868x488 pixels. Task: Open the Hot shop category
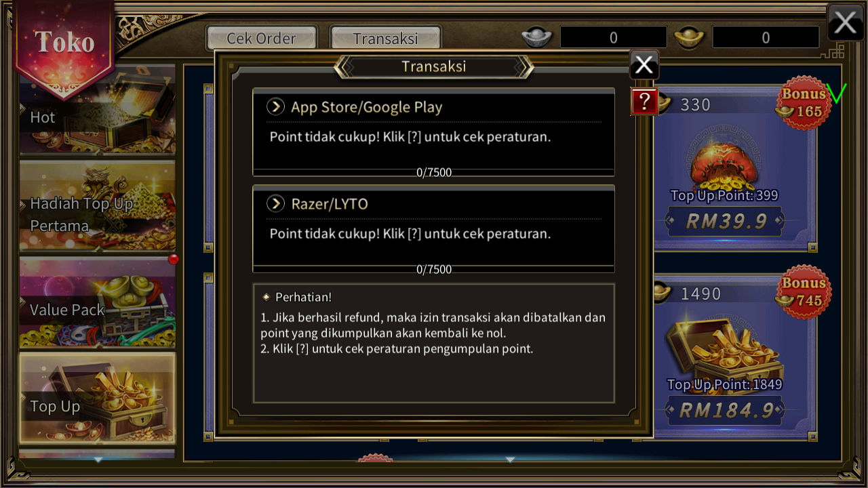[x=97, y=110]
